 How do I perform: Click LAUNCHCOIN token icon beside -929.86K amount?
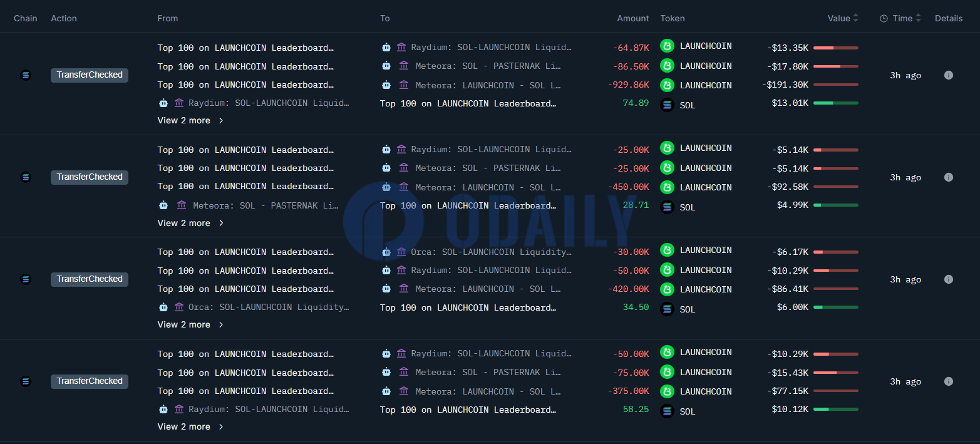point(668,85)
